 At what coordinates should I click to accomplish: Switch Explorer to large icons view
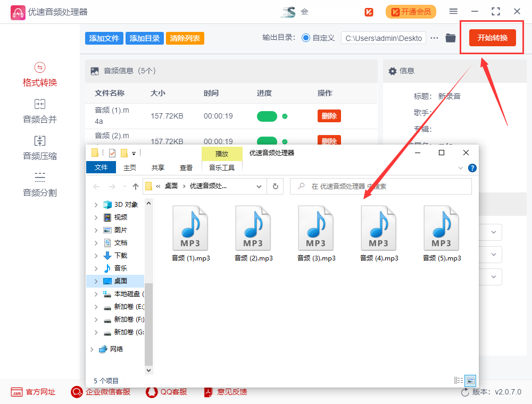point(470,381)
